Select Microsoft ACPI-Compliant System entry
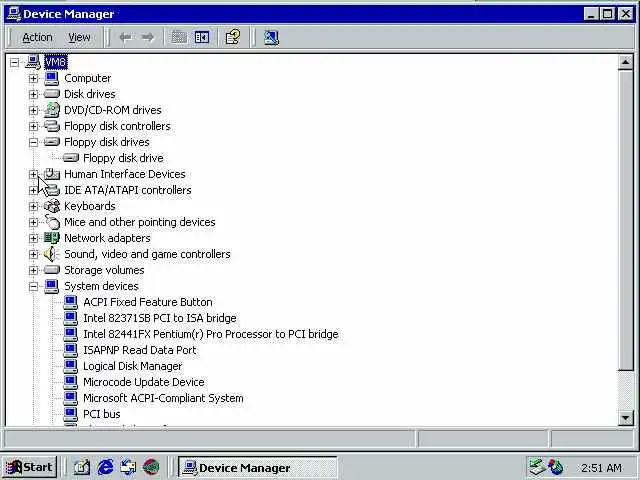The image size is (640, 480). click(163, 398)
